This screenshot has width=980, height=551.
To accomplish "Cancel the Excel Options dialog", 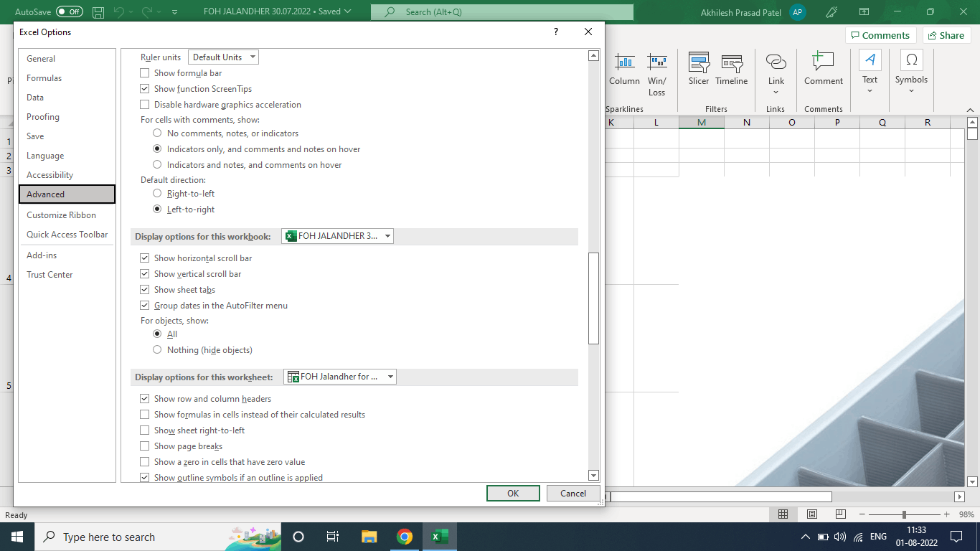I will [x=573, y=494].
